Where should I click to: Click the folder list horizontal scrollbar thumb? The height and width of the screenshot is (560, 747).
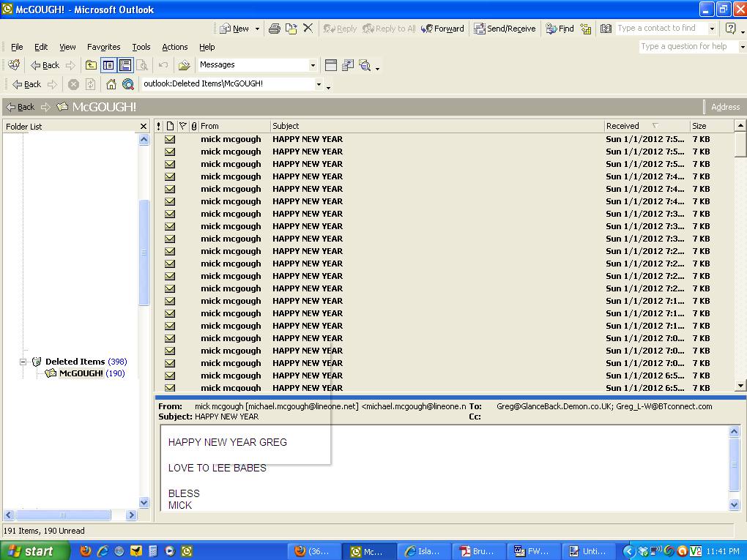tap(62, 515)
